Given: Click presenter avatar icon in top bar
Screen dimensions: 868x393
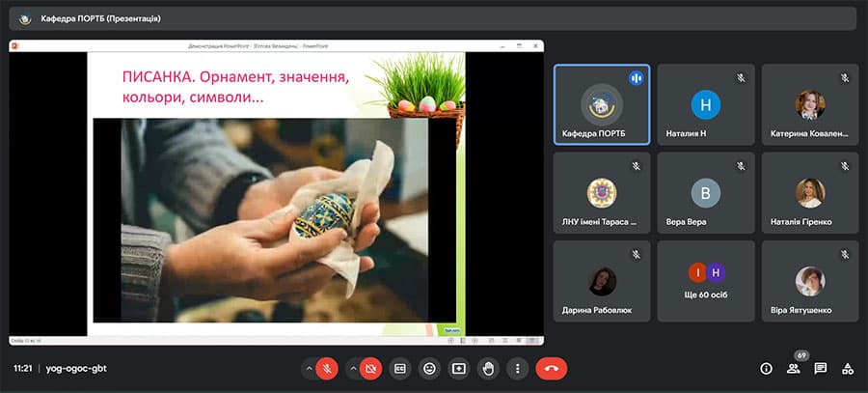Looking at the screenshot, I should pos(25,19).
